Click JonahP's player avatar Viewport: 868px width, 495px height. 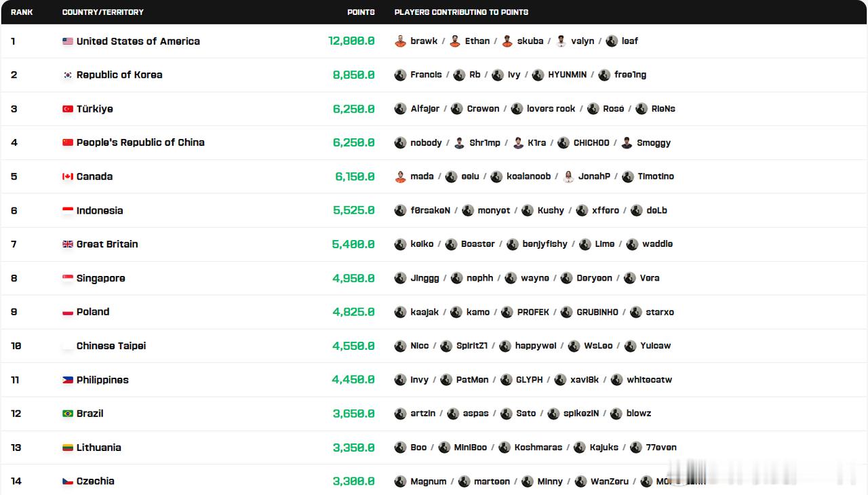(x=568, y=176)
